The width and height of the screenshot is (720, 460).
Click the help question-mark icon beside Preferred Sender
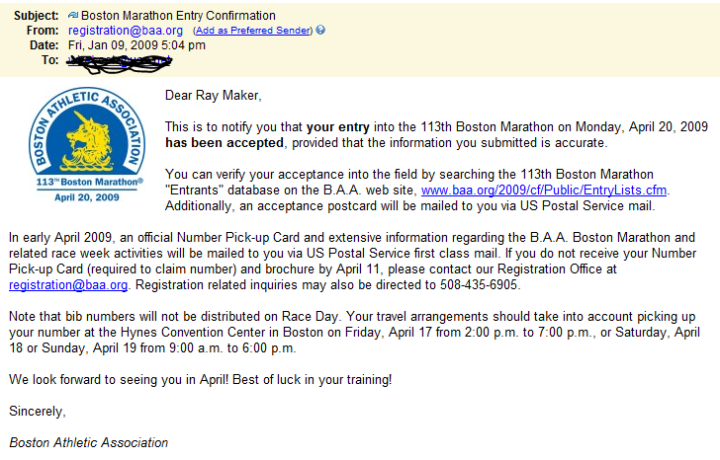coord(321,30)
